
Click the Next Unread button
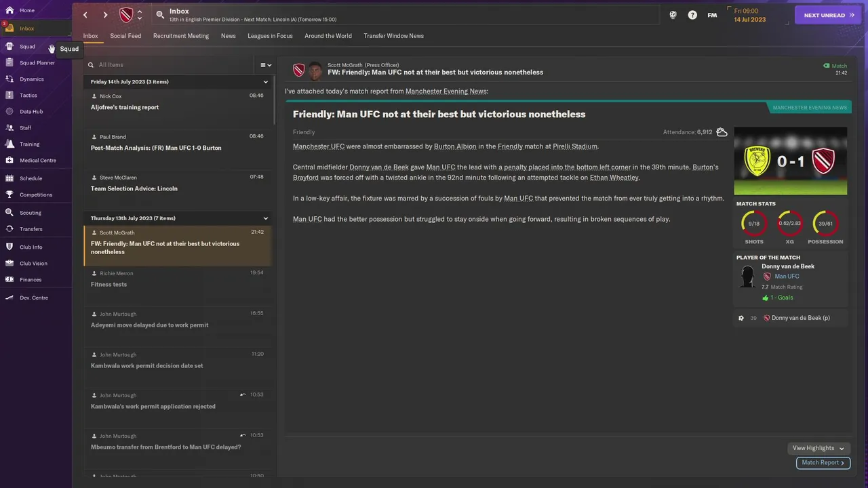tap(828, 15)
